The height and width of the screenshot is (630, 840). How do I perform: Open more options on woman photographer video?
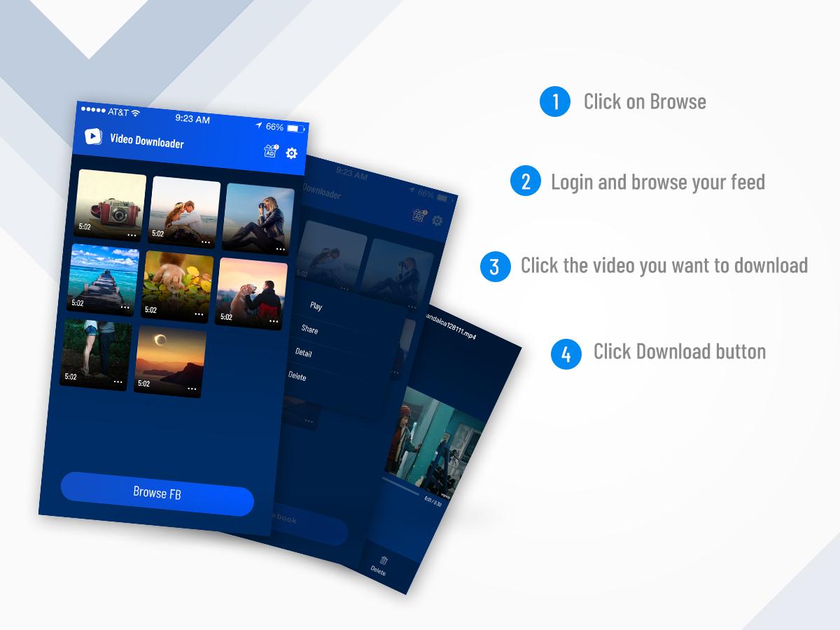280,249
